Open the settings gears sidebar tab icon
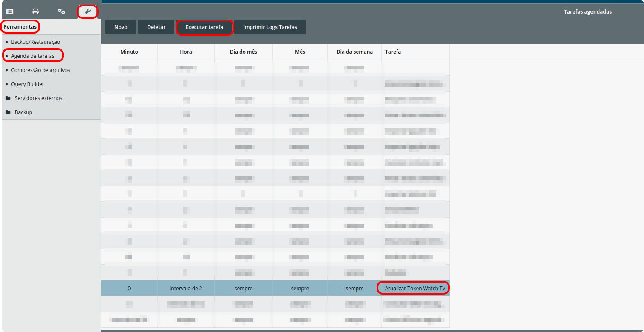The height and width of the screenshot is (332, 644). (x=62, y=11)
